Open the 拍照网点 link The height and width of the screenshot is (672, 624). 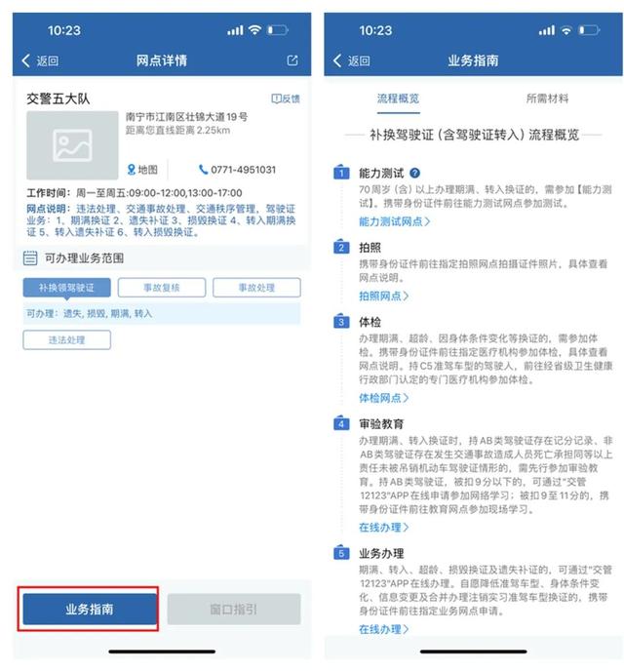coord(383,296)
